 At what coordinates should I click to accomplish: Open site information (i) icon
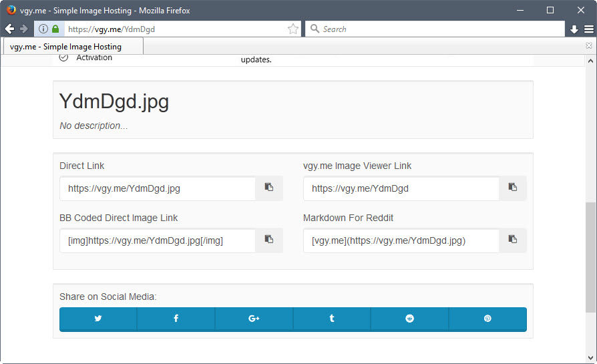[x=43, y=29]
